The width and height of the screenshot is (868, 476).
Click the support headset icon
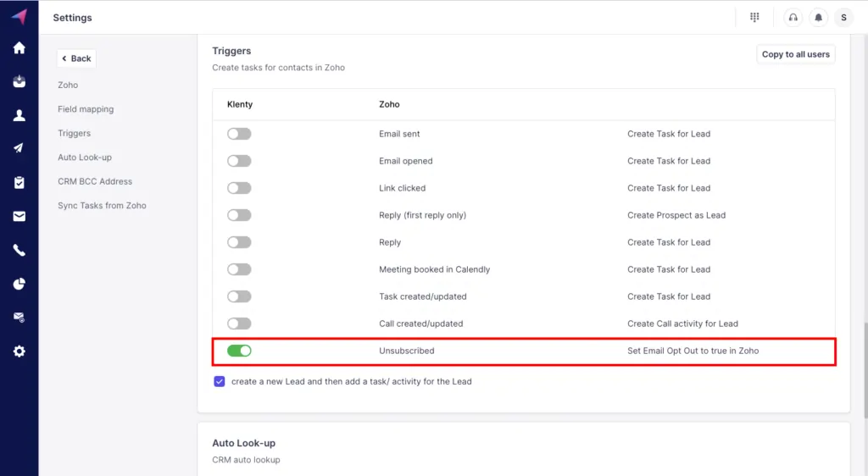pos(793,17)
